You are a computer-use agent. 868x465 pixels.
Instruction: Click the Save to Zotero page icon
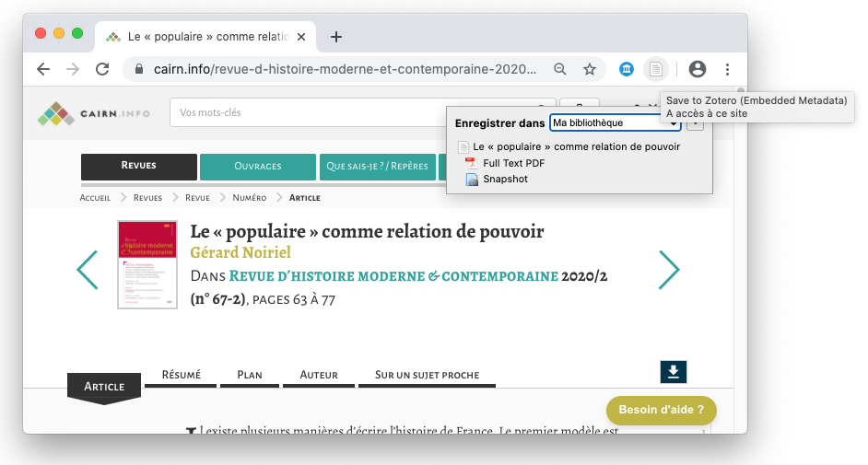tap(655, 69)
